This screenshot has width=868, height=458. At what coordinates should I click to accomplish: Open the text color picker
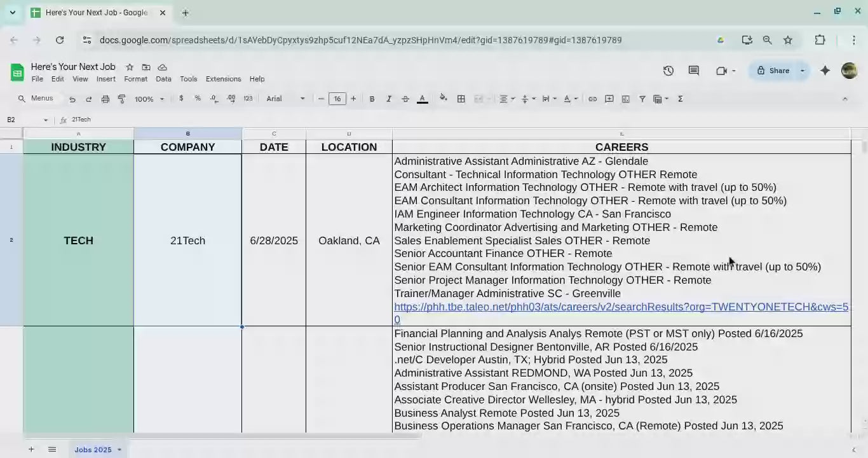pos(423,99)
